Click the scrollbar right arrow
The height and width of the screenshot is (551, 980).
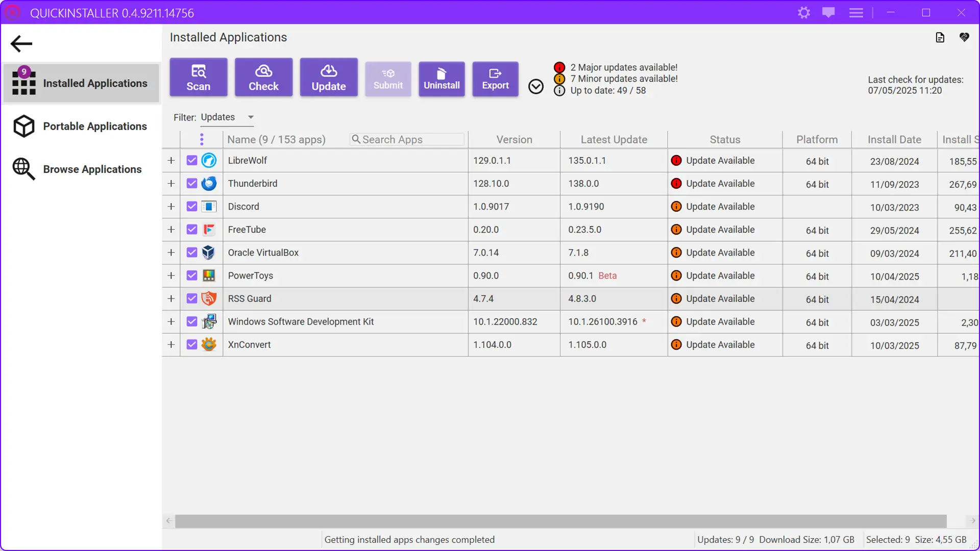[x=972, y=521]
